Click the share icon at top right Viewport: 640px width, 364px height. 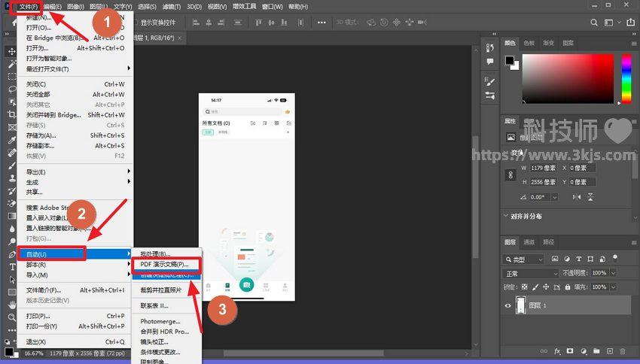(631, 23)
